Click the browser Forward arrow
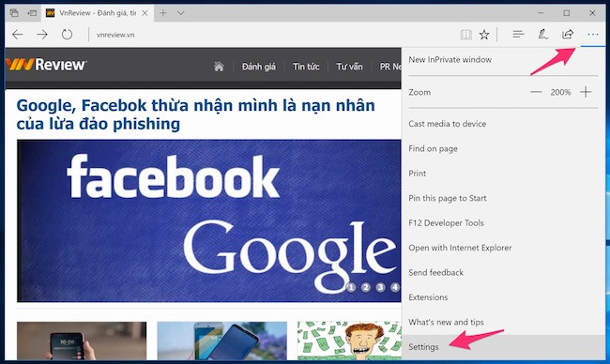Screen dimensions: 610x364 (x=42, y=35)
